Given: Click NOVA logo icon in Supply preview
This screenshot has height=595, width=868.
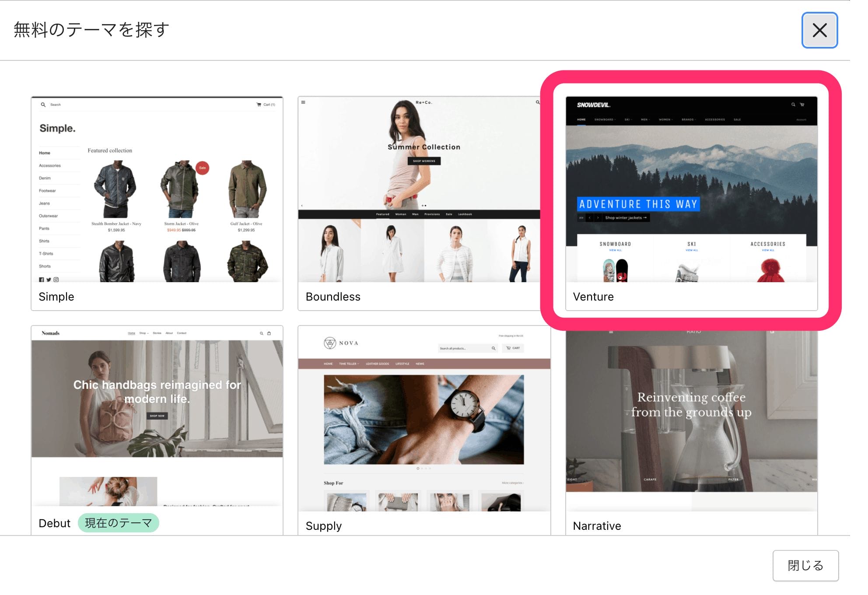Looking at the screenshot, I should 330,343.
